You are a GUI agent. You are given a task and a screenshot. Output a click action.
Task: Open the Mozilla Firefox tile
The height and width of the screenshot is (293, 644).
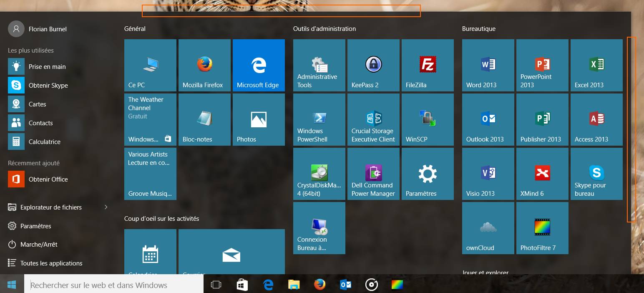click(204, 65)
